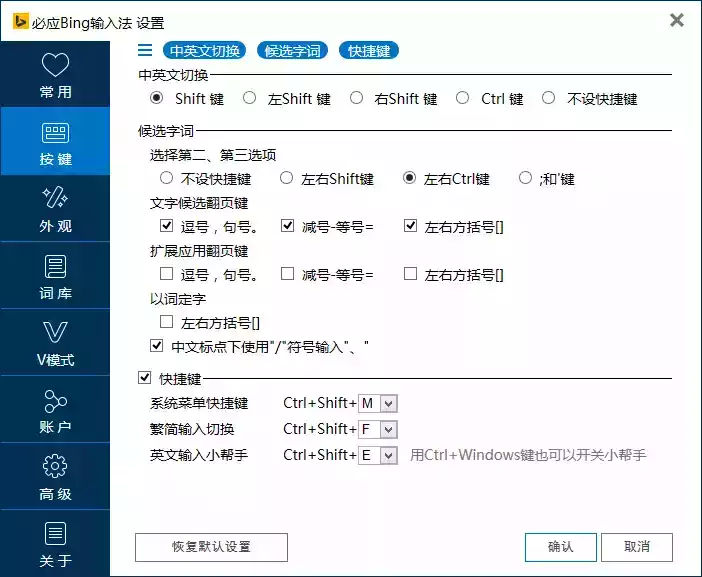This screenshot has height=577, width=702.
Task: Choose ;和'键 for candidate selection
Action: coord(525,178)
